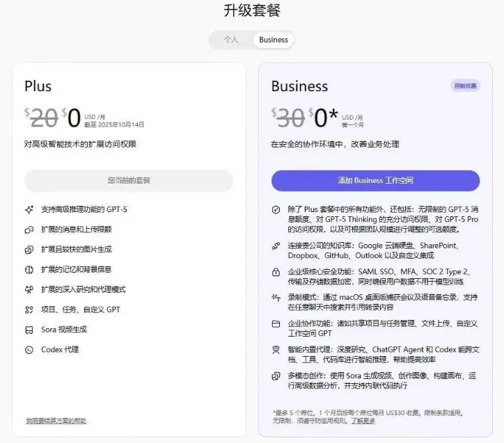Click the disabled 您当前的套餐 button
Screen dimensions: 504x443
point(129,181)
